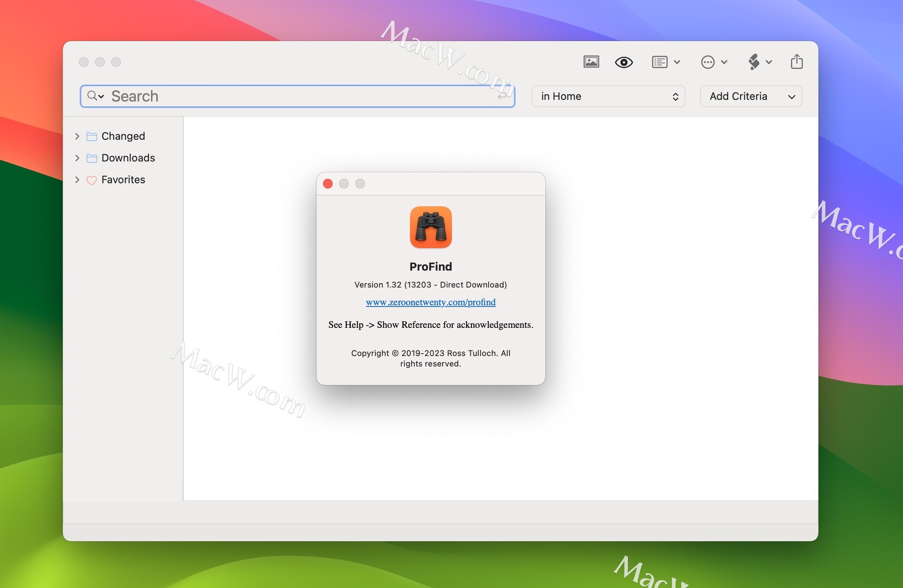Click the Favorites heart icon
Screen dimensions: 903x588
pos(92,180)
